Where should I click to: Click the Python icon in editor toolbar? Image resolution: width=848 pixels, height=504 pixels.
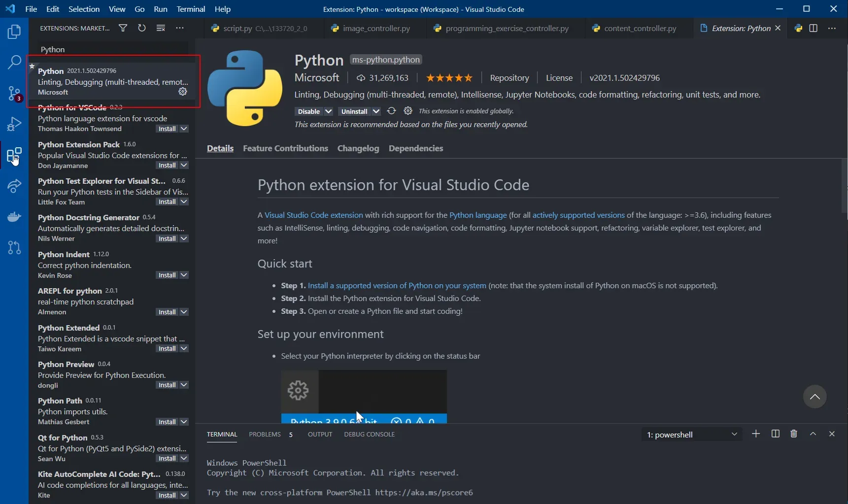[x=798, y=28]
